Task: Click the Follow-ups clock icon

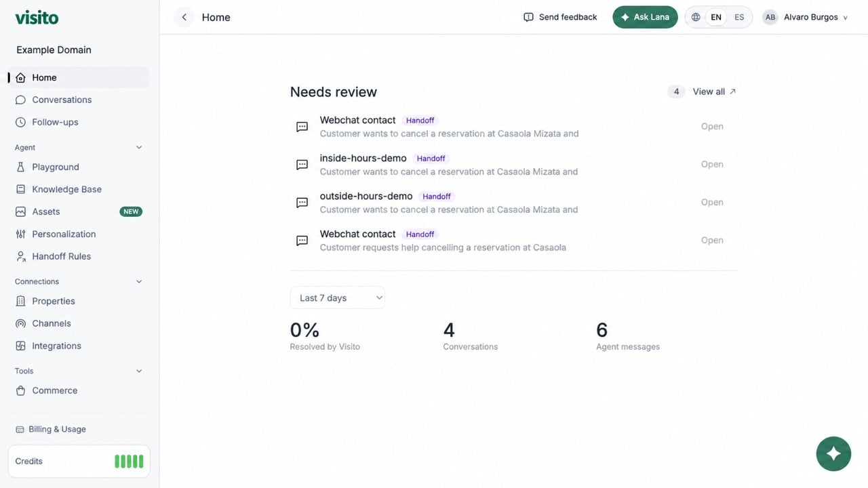Action: coord(20,122)
